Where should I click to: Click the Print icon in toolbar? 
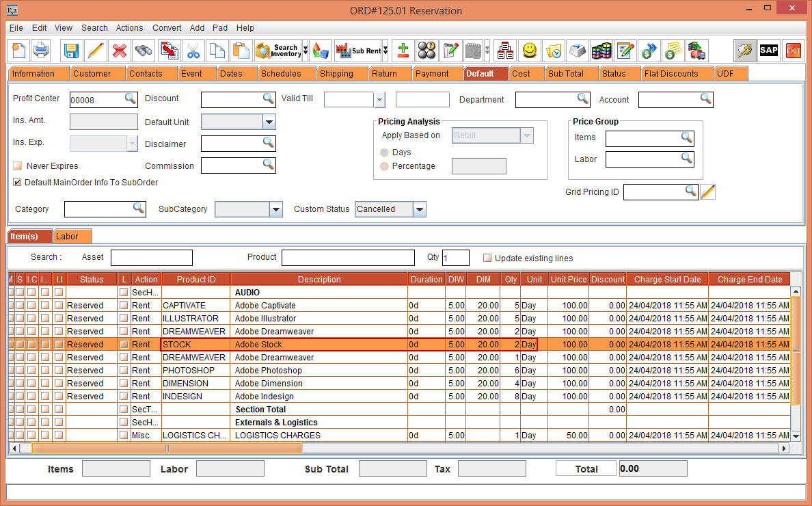click(x=41, y=51)
